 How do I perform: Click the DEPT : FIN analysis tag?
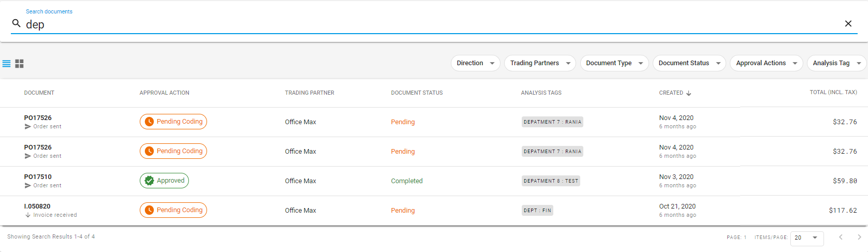point(537,211)
